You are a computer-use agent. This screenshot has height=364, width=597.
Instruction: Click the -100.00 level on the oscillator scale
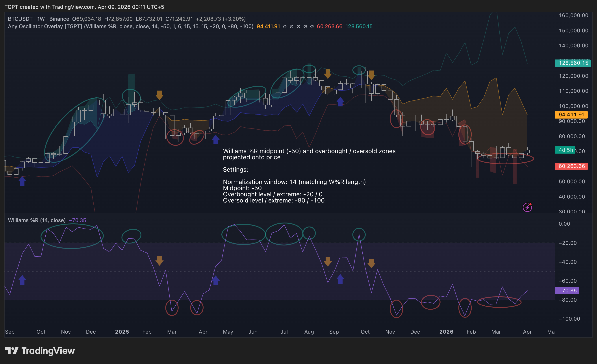click(x=569, y=319)
